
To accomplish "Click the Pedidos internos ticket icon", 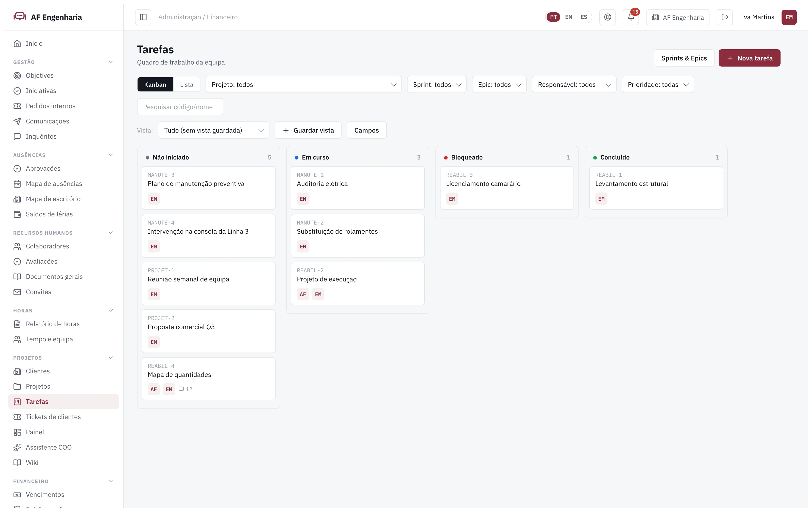I will [17, 106].
